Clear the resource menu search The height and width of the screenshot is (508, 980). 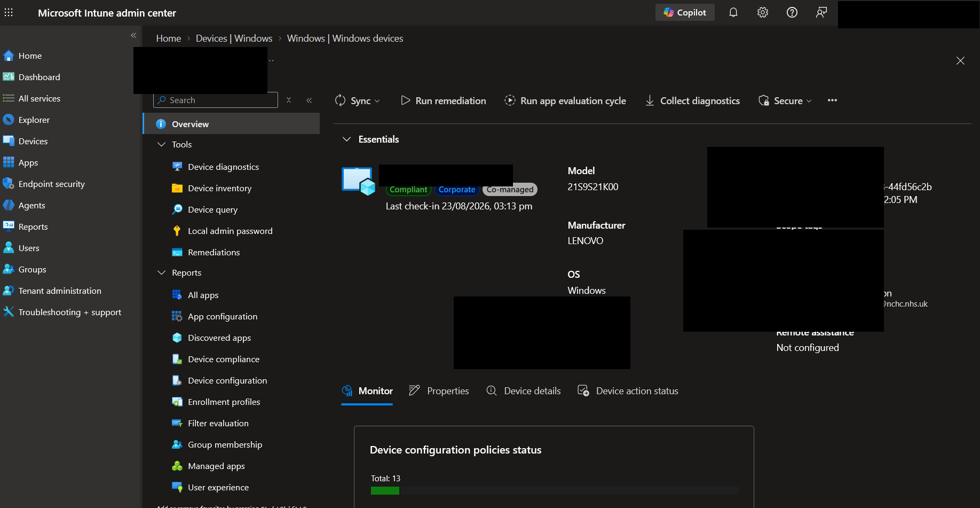pyautogui.click(x=289, y=100)
